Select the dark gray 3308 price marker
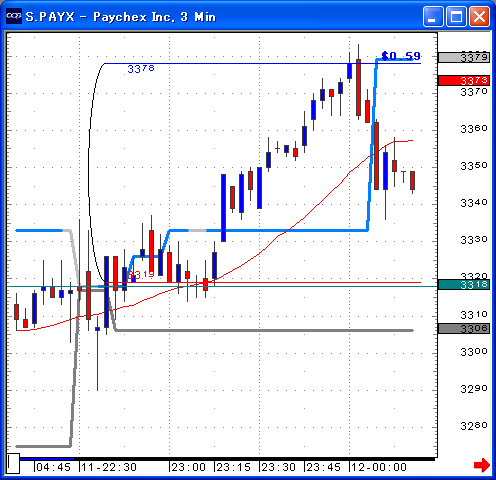 (x=464, y=328)
